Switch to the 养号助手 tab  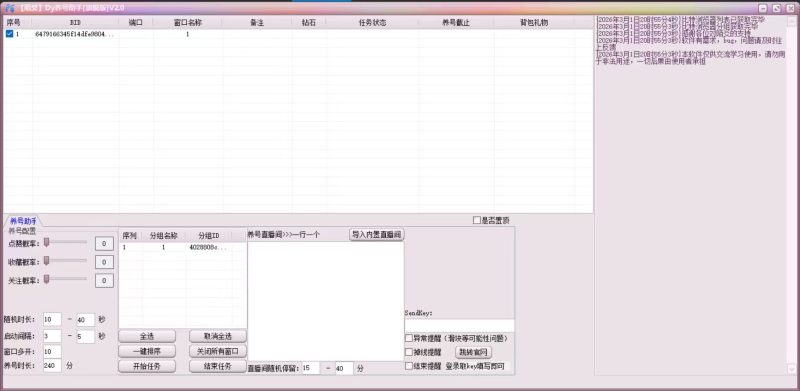(23, 221)
